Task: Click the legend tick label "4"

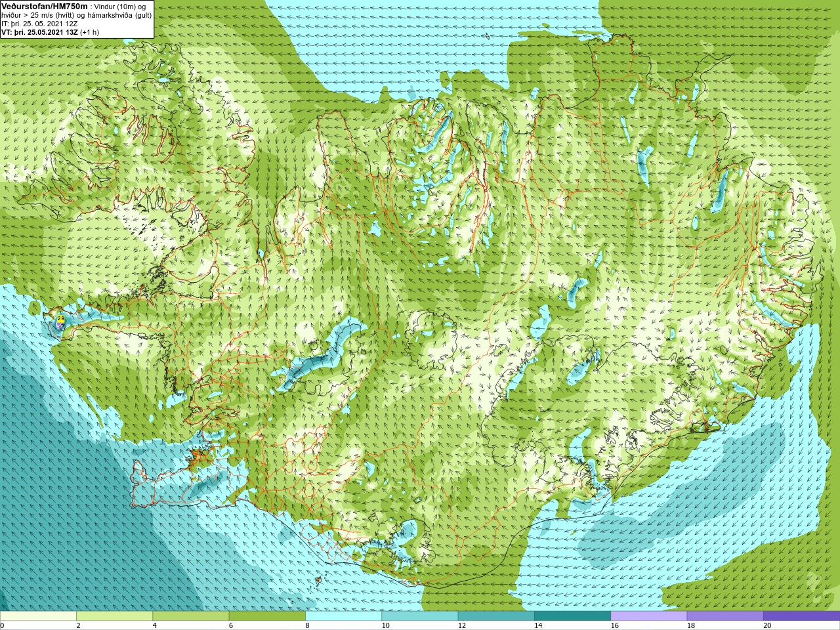Action: click(x=154, y=625)
